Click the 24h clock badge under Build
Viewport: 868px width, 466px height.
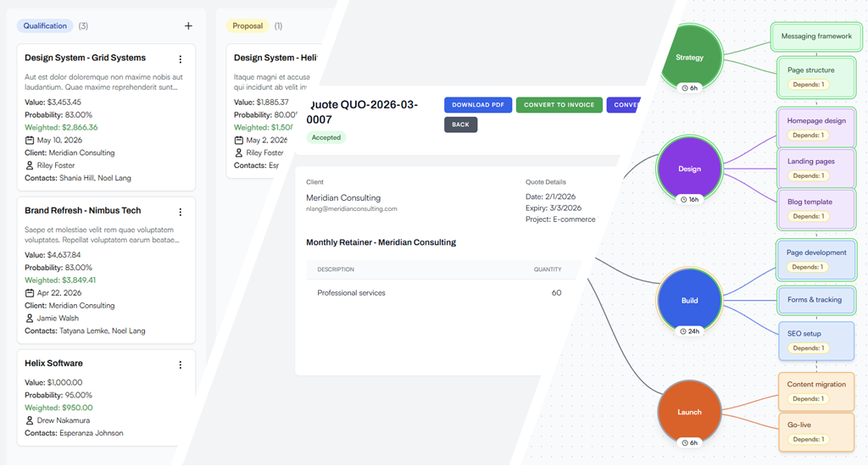[x=689, y=331]
